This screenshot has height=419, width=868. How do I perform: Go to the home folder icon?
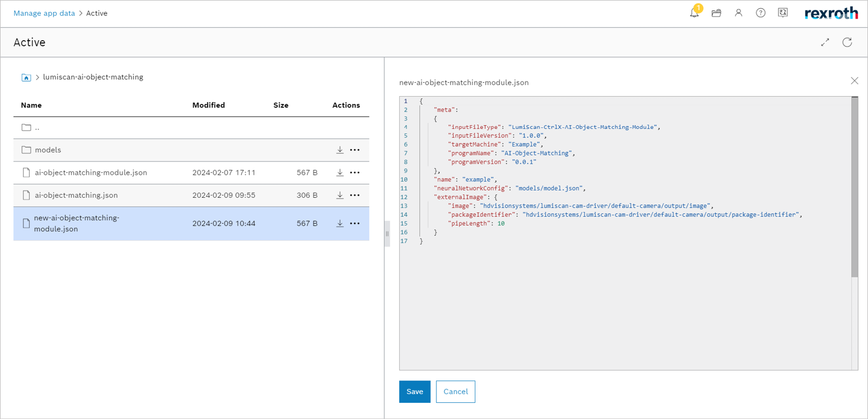(x=26, y=78)
